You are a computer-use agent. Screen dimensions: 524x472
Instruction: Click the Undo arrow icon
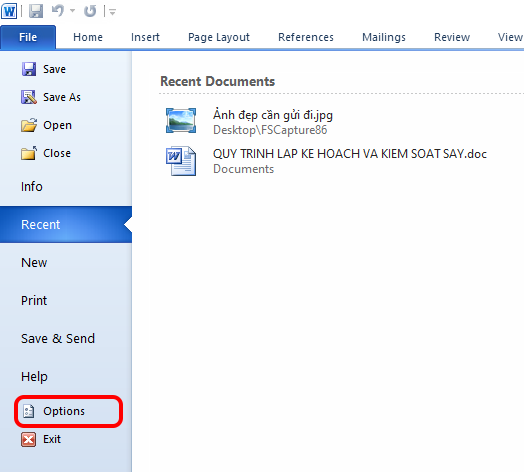tap(58, 11)
